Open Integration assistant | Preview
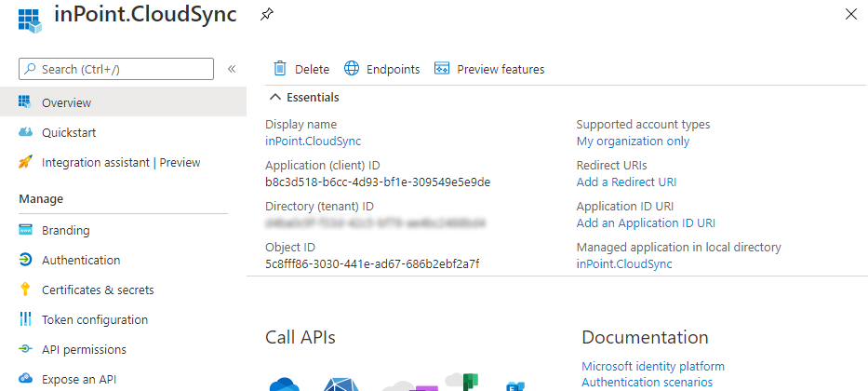868x391 pixels. (x=123, y=162)
